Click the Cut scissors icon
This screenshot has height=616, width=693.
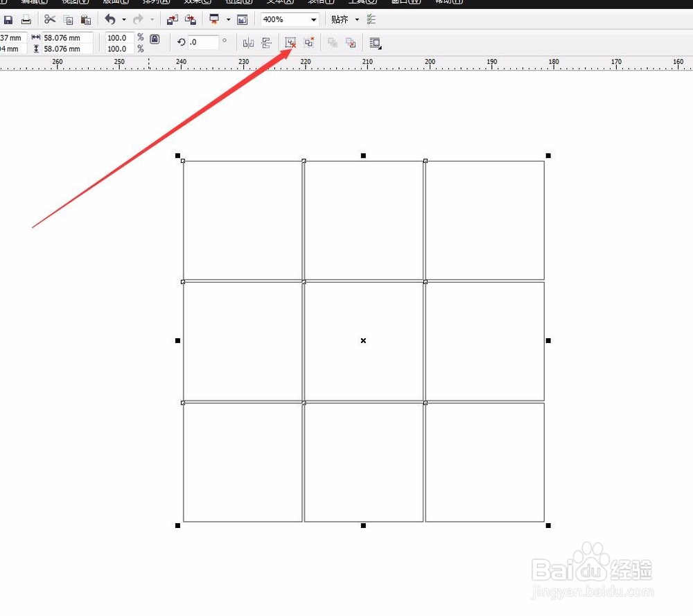[x=50, y=19]
